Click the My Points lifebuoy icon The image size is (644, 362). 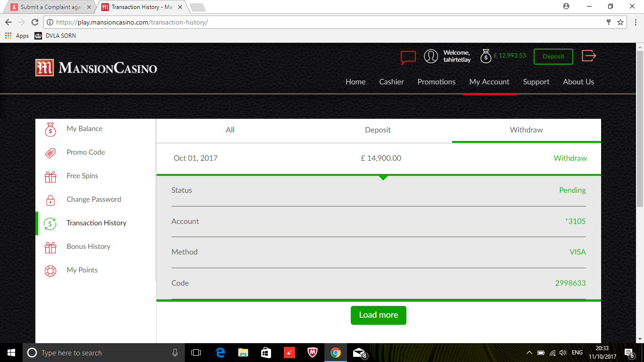point(50,271)
